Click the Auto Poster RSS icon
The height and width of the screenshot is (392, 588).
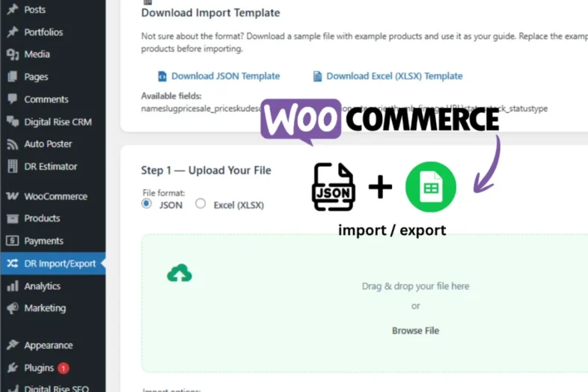pyautogui.click(x=13, y=144)
